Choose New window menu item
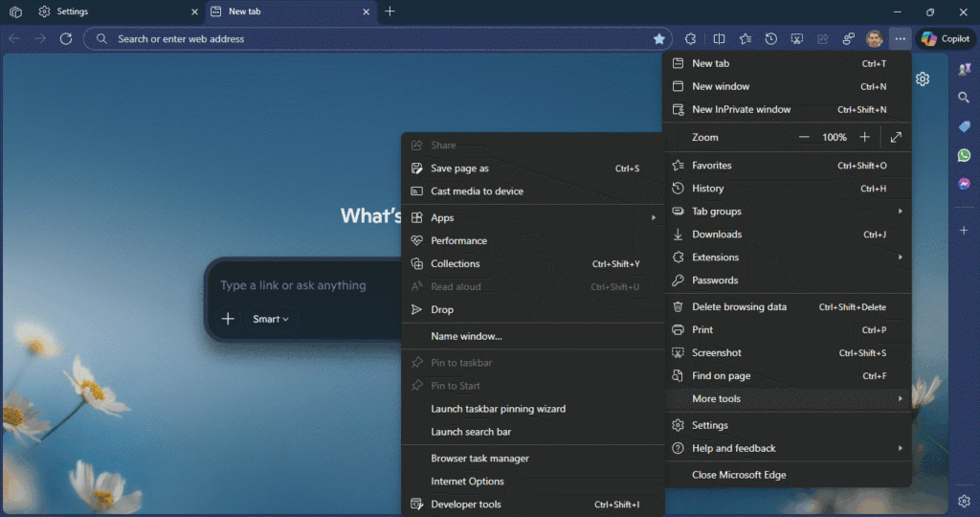This screenshot has width=980, height=517. 788,86
